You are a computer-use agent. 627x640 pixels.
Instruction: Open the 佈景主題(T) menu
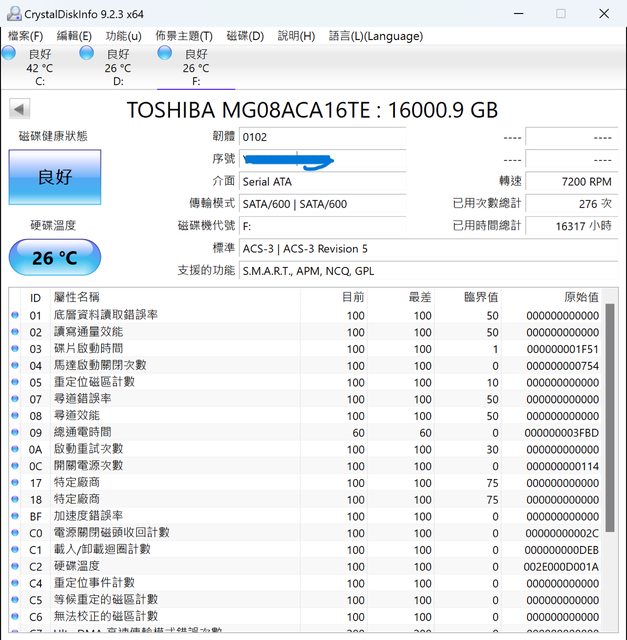184,36
